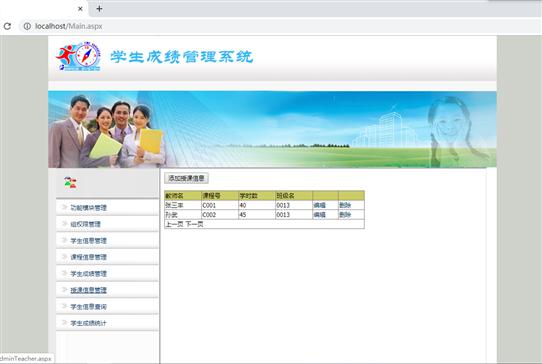Edit the 张三丰 C001 row
Viewport: 542px width, 364px height.
click(x=319, y=205)
